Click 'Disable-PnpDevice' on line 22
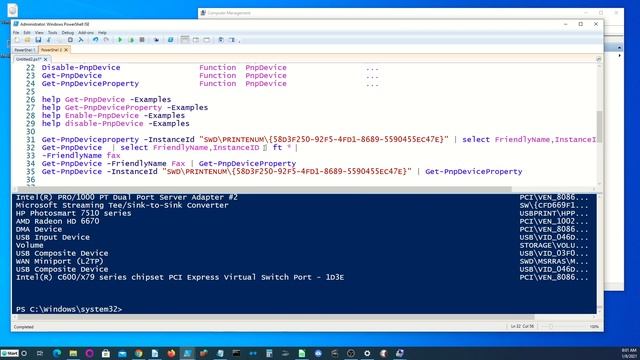 (81, 67)
